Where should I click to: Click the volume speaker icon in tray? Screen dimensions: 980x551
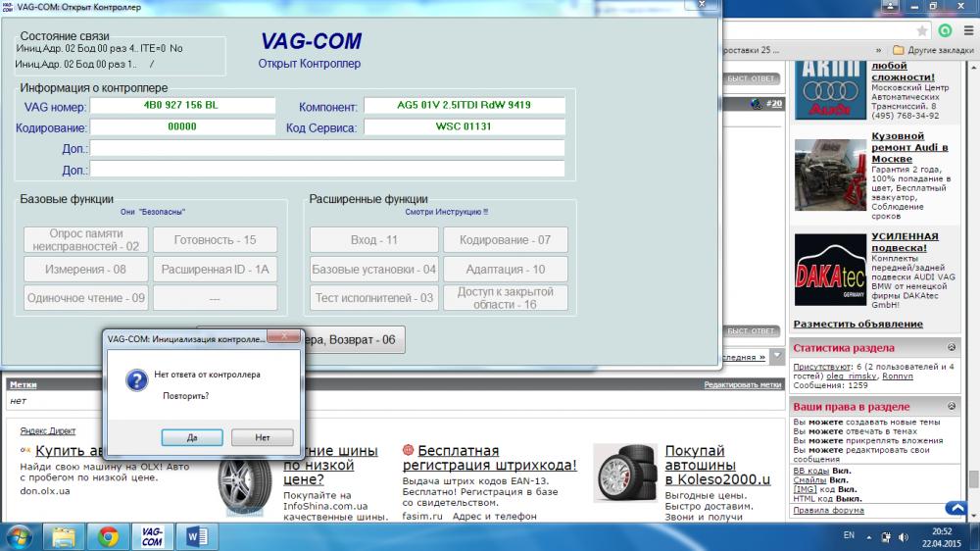pyautogui.click(x=903, y=536)
